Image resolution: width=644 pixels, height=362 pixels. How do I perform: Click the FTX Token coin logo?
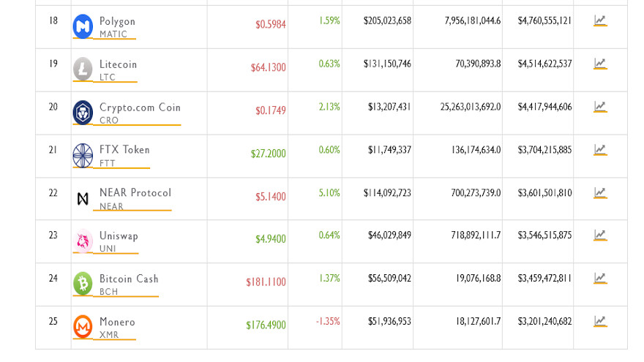coord(83,155)
